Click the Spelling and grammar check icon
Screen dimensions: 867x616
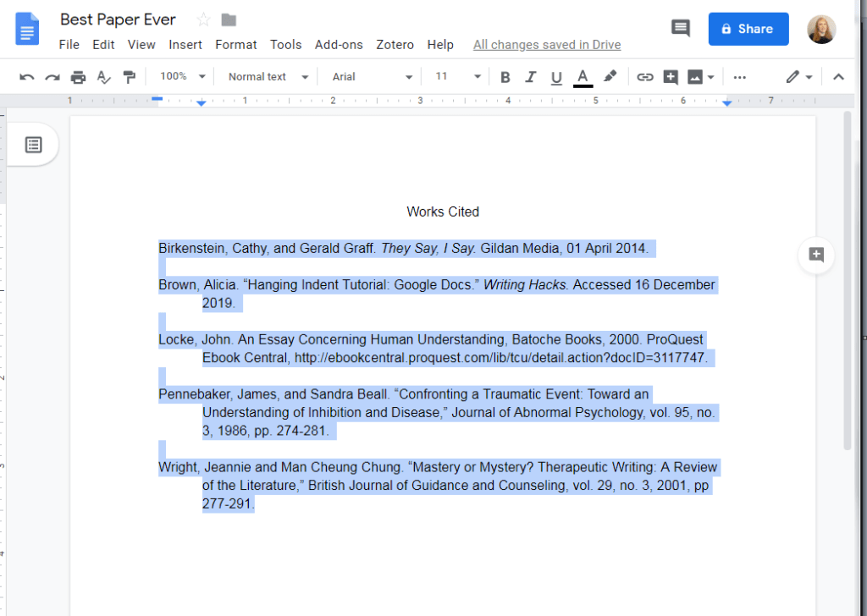pos(103,77)
